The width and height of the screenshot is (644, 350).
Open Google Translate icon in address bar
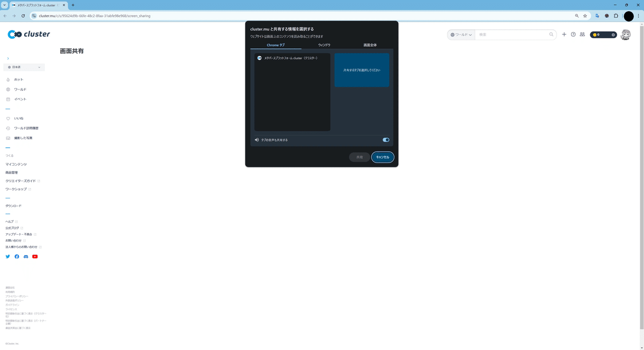click(597, 16)
